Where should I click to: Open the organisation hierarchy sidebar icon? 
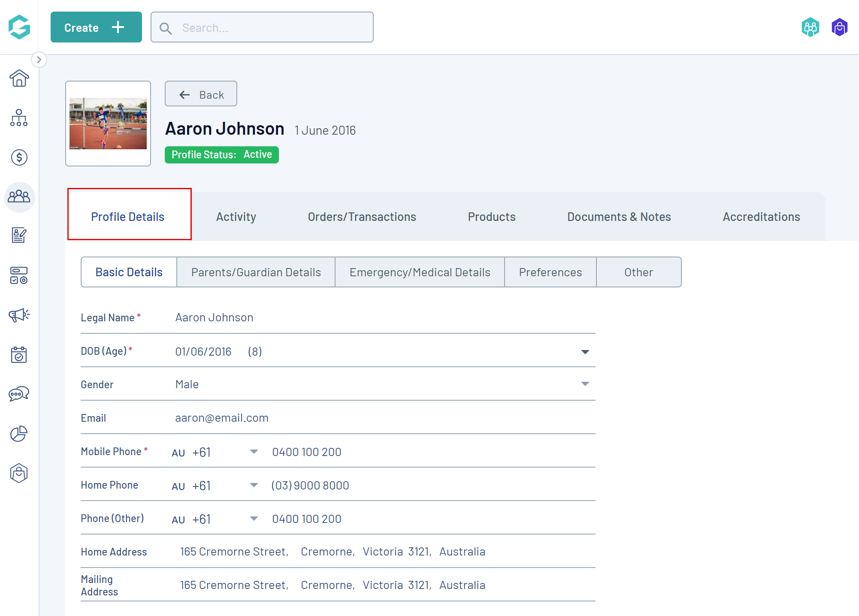[x=19, y=118]
